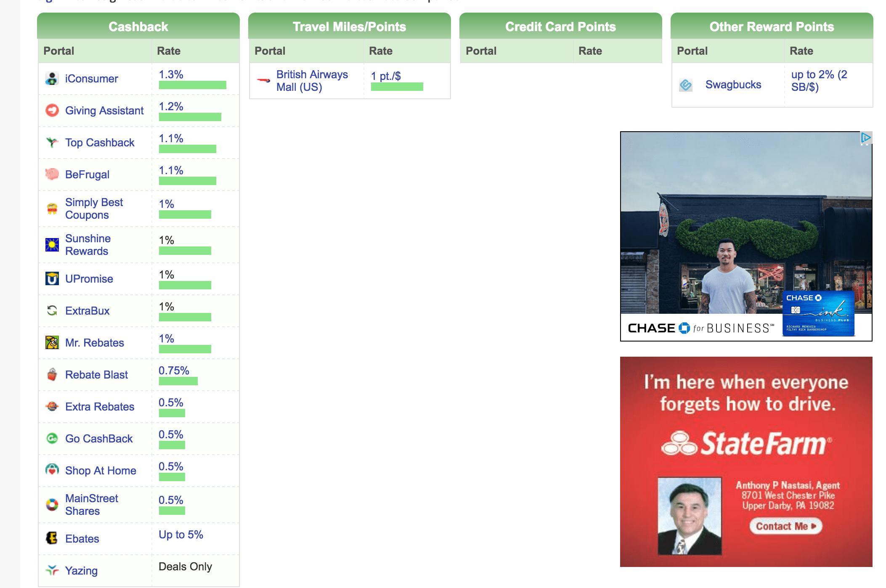Click the Go CashBack green circle icon
Screen dimensions: 886x588
52,439
